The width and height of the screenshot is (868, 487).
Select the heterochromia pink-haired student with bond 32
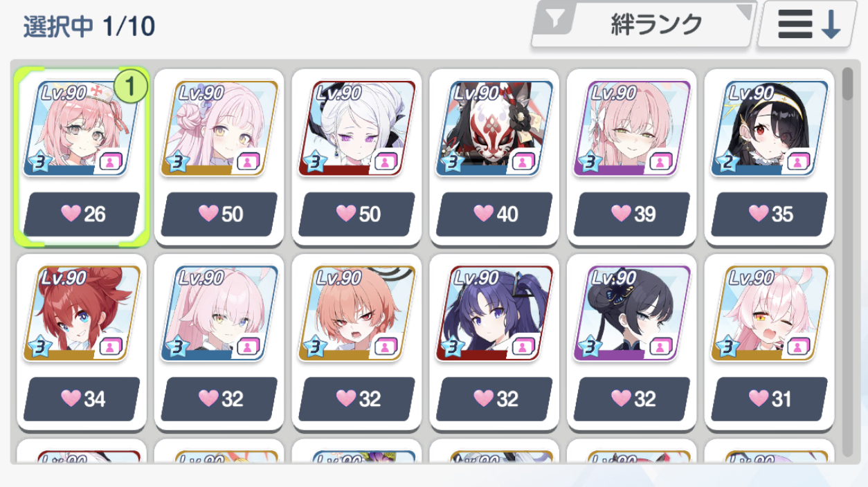click(x=219, y=342)
